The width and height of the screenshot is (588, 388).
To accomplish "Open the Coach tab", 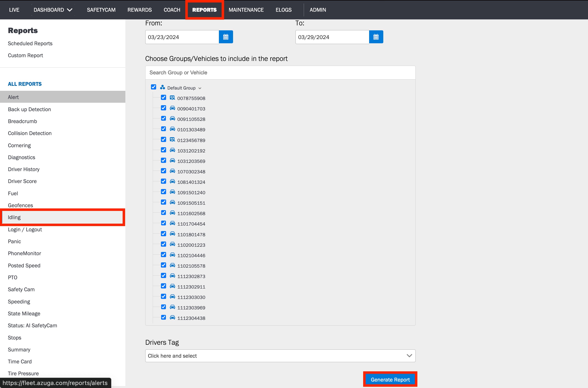I will point(172,10).
